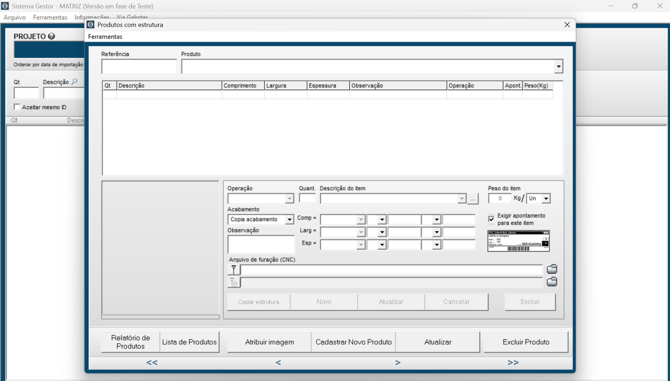Click the bottom Atualizar button beside Excluir Produto
Image resolution: width=670 pixels, height=381 pixels.
438,342
